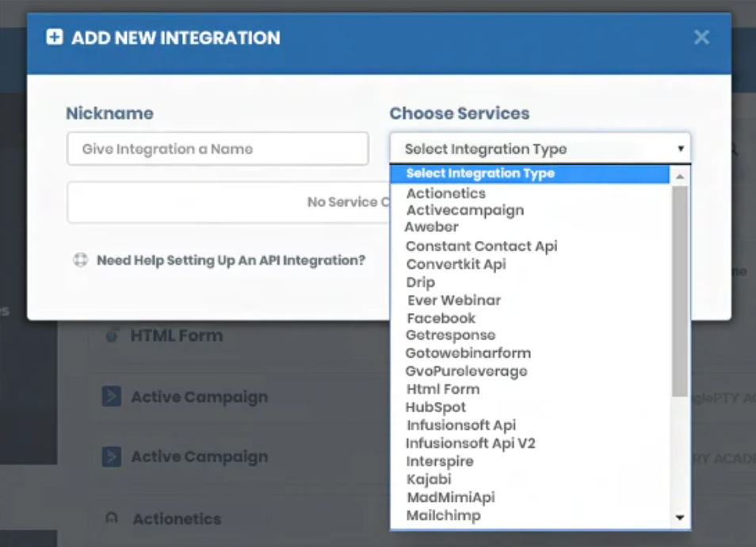
Task: Click the plus icon beside Add New Integration
Action: 55,37
